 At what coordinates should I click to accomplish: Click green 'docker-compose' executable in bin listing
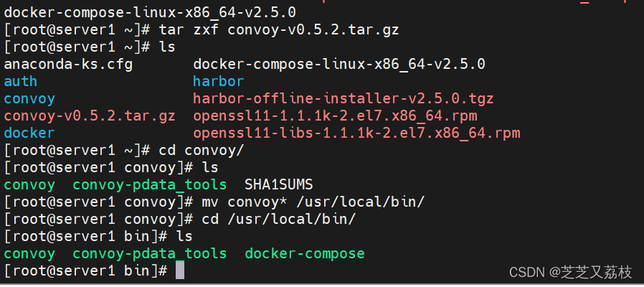(x=305, y=254)
